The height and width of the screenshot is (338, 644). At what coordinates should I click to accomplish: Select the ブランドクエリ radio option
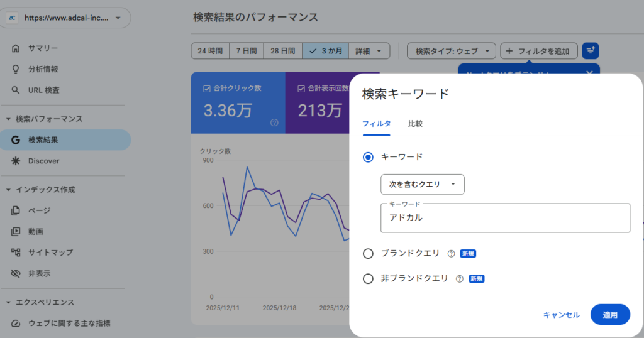[368, 254]
